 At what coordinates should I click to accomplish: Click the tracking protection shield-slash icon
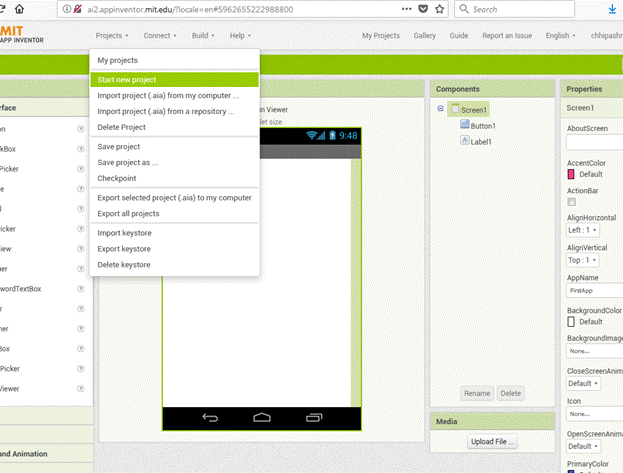[x=78, y=9]
